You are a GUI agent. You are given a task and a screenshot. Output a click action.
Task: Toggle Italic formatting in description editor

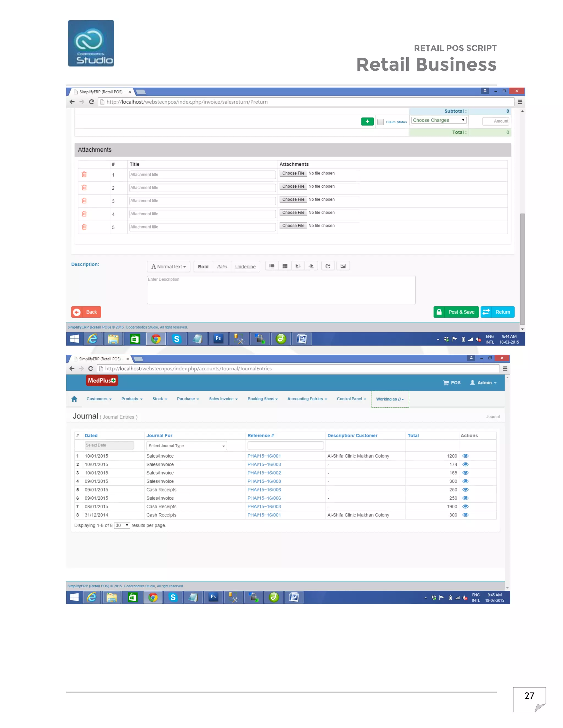(x=222, y=266)
